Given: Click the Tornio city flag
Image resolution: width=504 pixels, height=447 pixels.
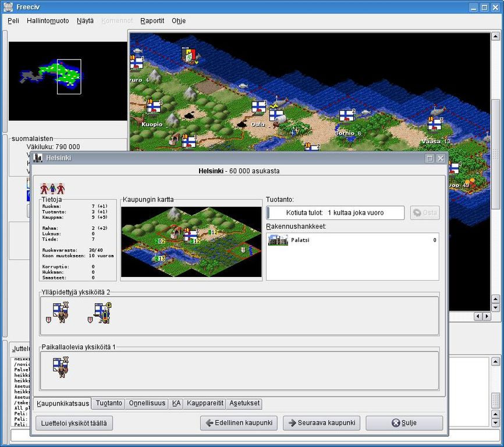Looking at the screenshot, I should pyautogui.click(x=346, y=116).
